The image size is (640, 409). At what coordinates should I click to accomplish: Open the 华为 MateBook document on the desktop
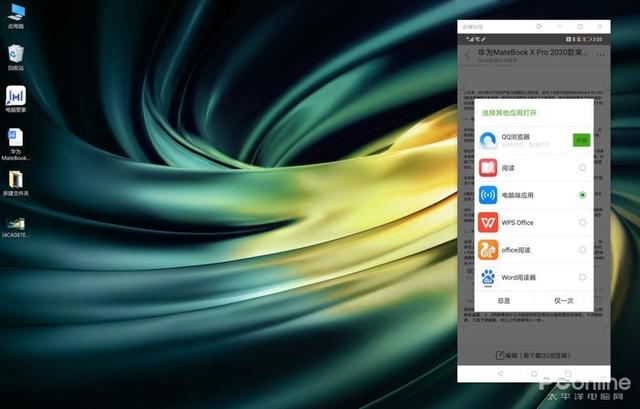[16, 144]
